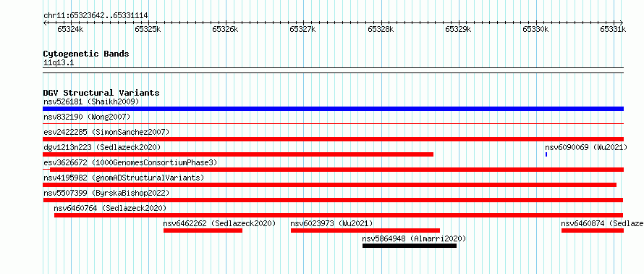The width and height of the screenshot is (644, 274).
Task: Click the nsv6460874 red variant bar
Action: pyautogui.click(x=593, y=231)
